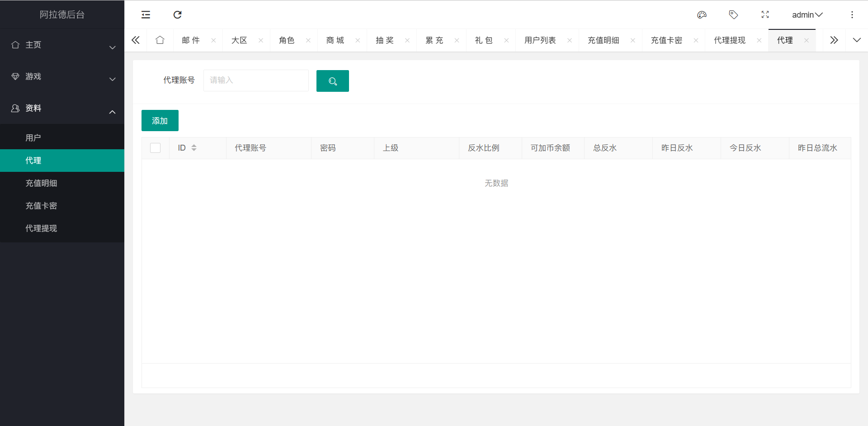Click the refresh icon in the header
868x426 pixels.
[177, 15]
